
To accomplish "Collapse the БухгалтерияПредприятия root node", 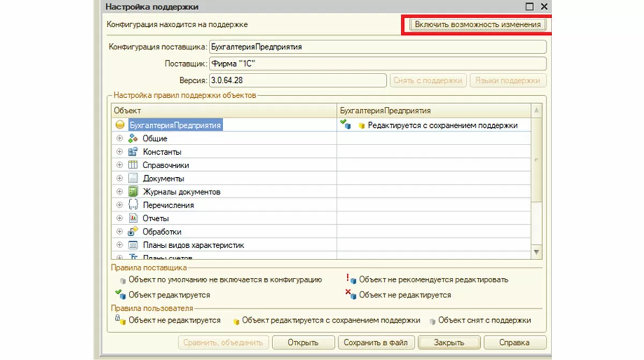I will (x=120, y=125).
